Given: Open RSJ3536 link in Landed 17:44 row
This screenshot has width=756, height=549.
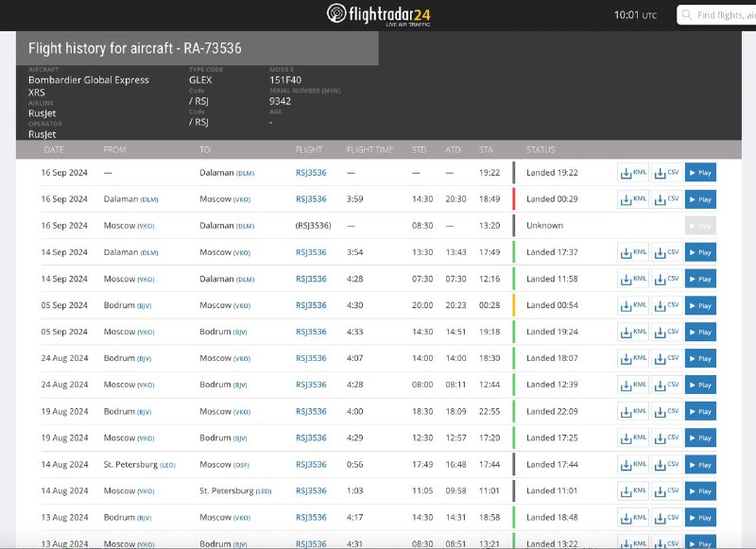Looking at the screenshot, I should tap(311, 465).
